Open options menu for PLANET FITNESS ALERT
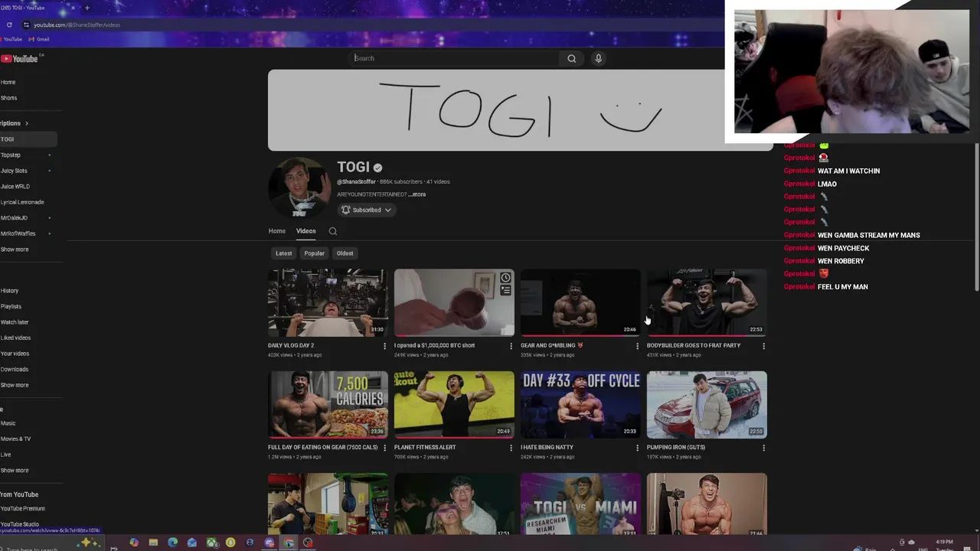This screenshot has height=551, width=980. (x=511, y=448)
